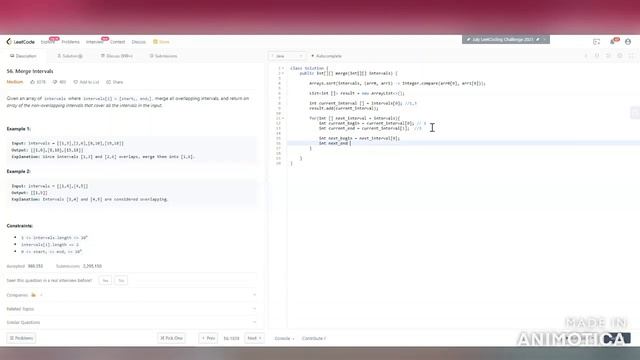Viewport: 640px width, 360px height.
Task: Click the result.add(current_interval) code line
Action: click(x=344, y=108)
